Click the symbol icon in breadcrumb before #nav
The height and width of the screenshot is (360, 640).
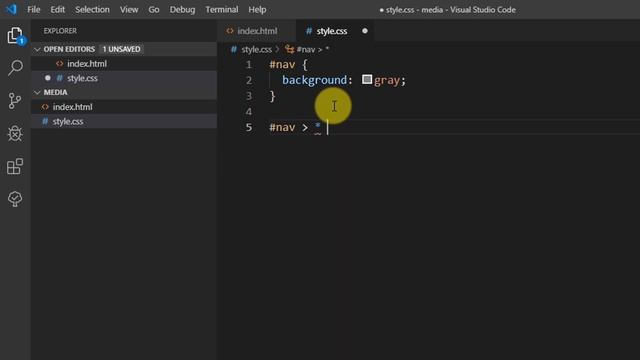coord(290,49)
